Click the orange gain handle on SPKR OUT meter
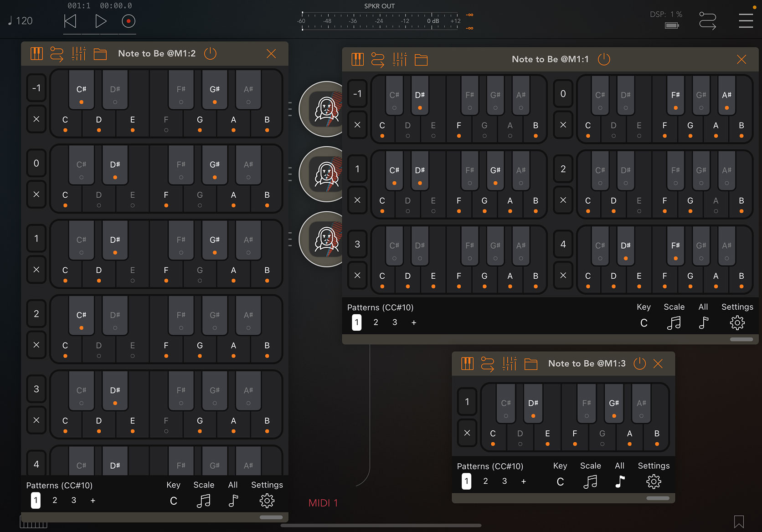Viewport: 762px width, 532px height. pos(469,14)
